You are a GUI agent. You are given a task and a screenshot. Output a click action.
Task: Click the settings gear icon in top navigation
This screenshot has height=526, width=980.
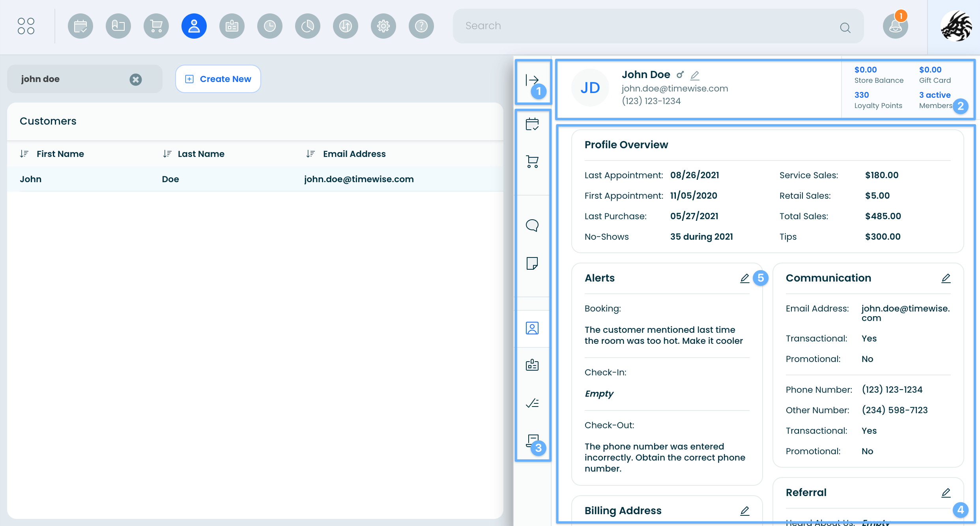coord(383,26)
